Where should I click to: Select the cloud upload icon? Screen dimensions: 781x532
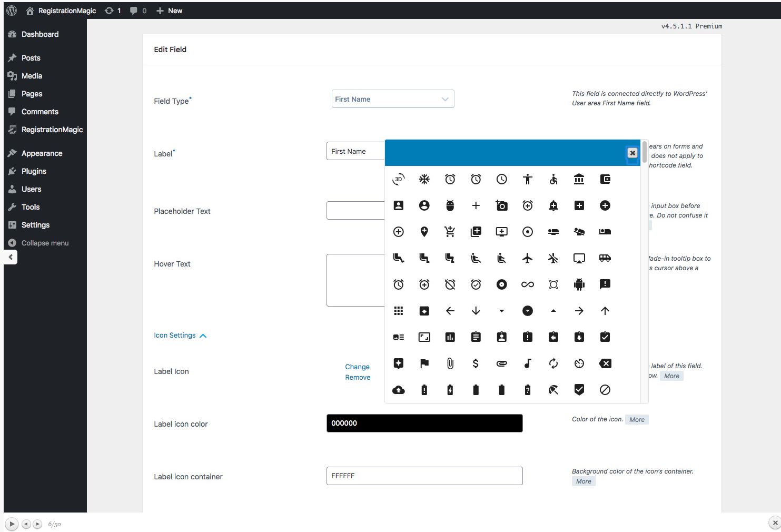tap(399, 390)
